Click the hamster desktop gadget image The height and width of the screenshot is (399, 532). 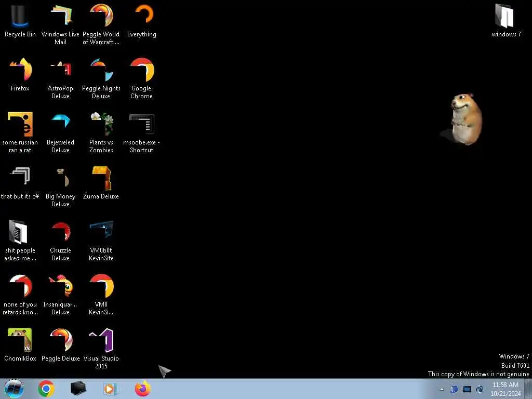[463, 119]
